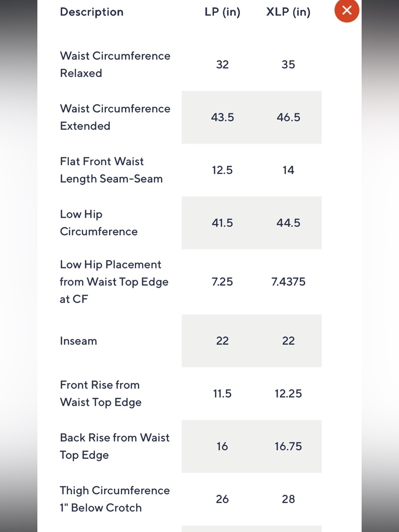Select the Waist Circumference Extended label
Viewport: 399px width, 532px height.
(115, 117)
